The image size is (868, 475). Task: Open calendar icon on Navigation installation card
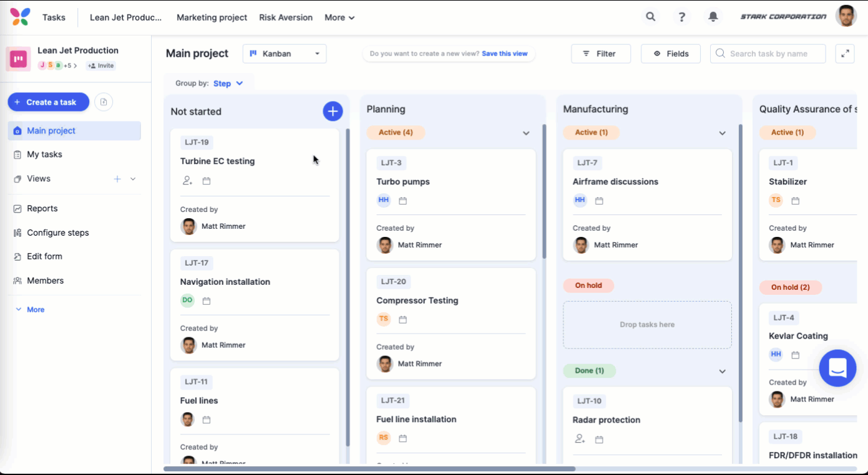pyautogui.click(x=207, y=301)
